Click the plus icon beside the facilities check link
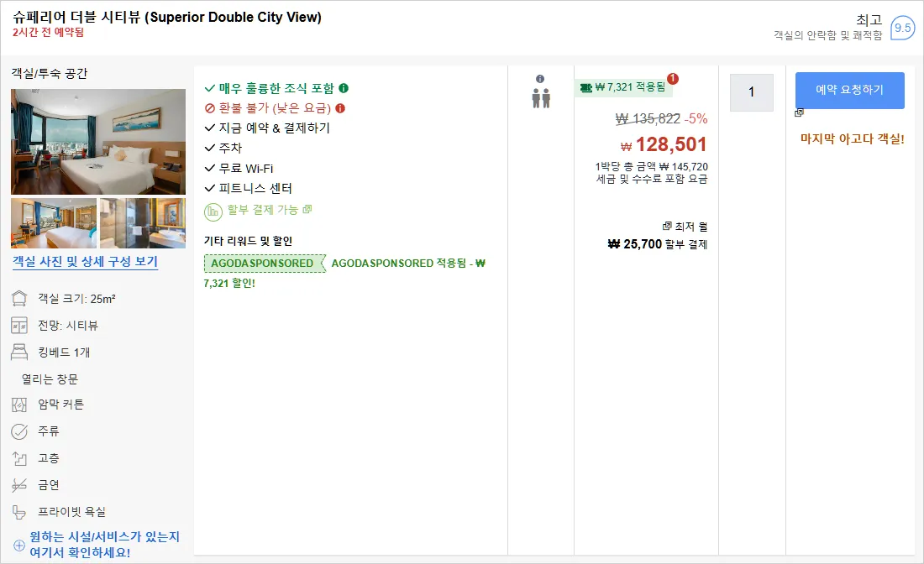This screenshot has width=924, height=564. (x=18, y=546)
